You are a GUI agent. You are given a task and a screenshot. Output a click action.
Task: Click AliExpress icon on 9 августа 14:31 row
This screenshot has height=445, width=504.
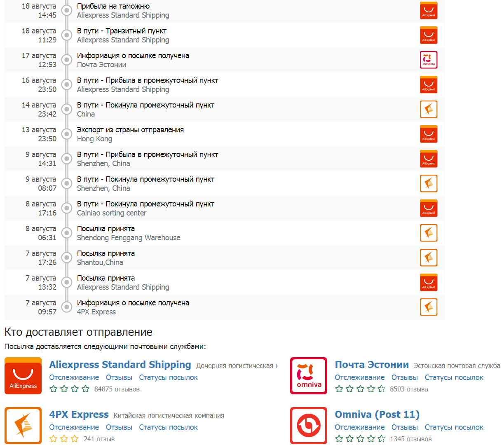click(x=429, y=159)
